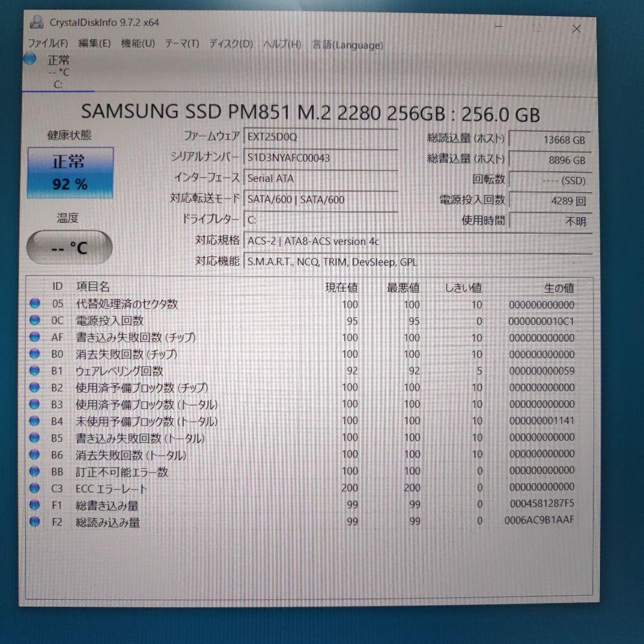The width and height of the screenshot is (644, 644).
Task: Click the temperature display showing -- °C
Action: (69, 246)
